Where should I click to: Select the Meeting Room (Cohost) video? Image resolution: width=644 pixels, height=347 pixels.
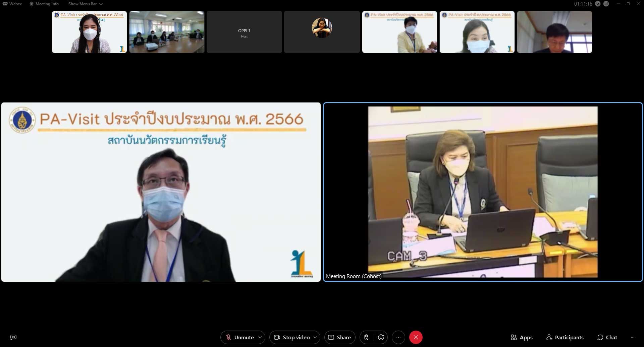(x=483, y=192)
